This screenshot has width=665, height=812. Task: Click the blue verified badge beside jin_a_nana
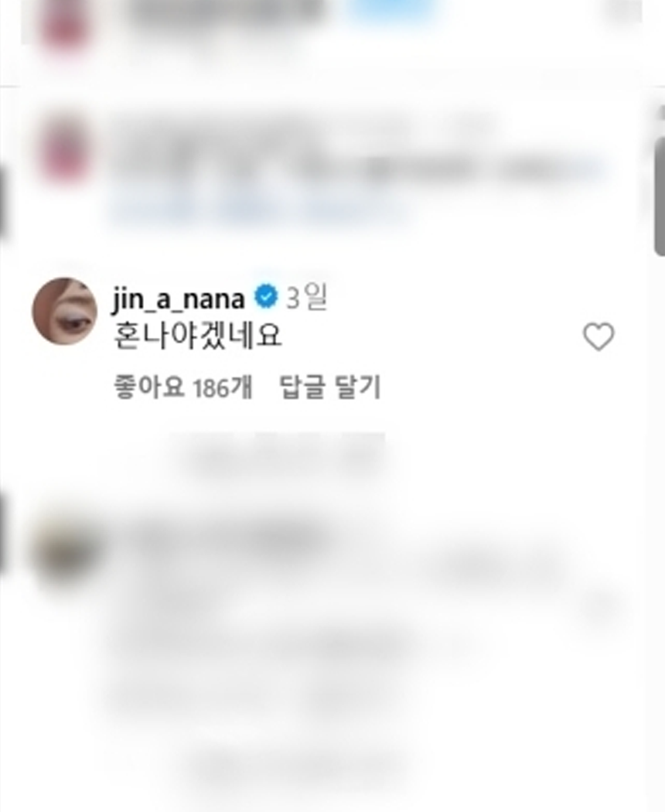click(x=266, y=297)
